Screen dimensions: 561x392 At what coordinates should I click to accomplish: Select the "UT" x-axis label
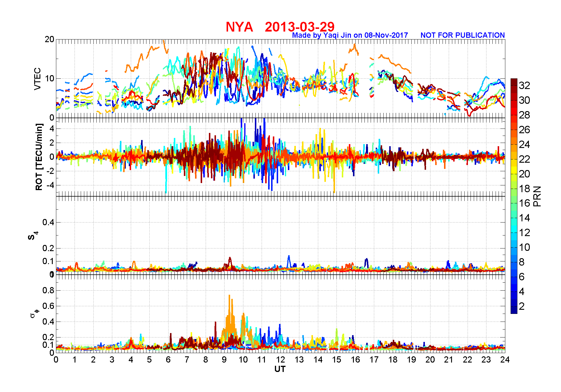click(280, 369)
